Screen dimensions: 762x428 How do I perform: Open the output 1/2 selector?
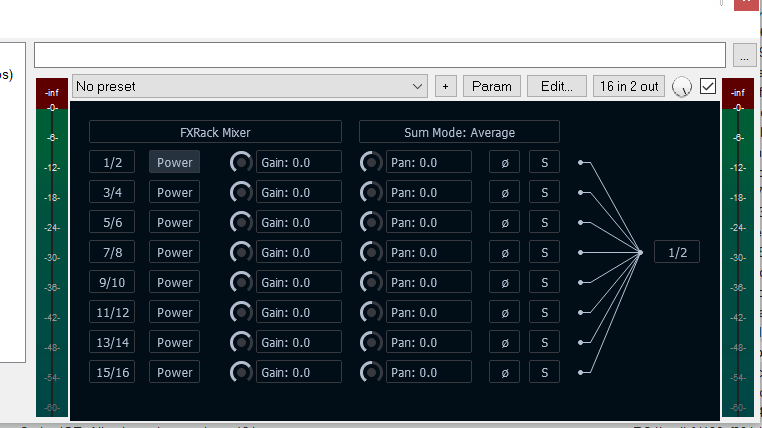click(x=677, y=252)
